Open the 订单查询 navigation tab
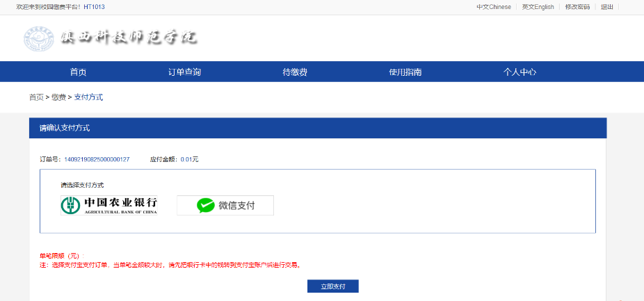This screenshot has width=644, height=301. [x=184, y=72]
